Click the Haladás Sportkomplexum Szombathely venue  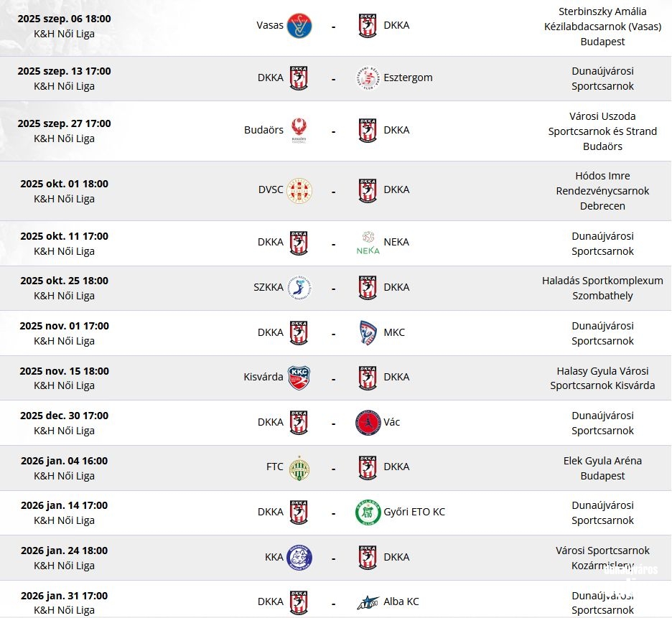click(602, 288)
